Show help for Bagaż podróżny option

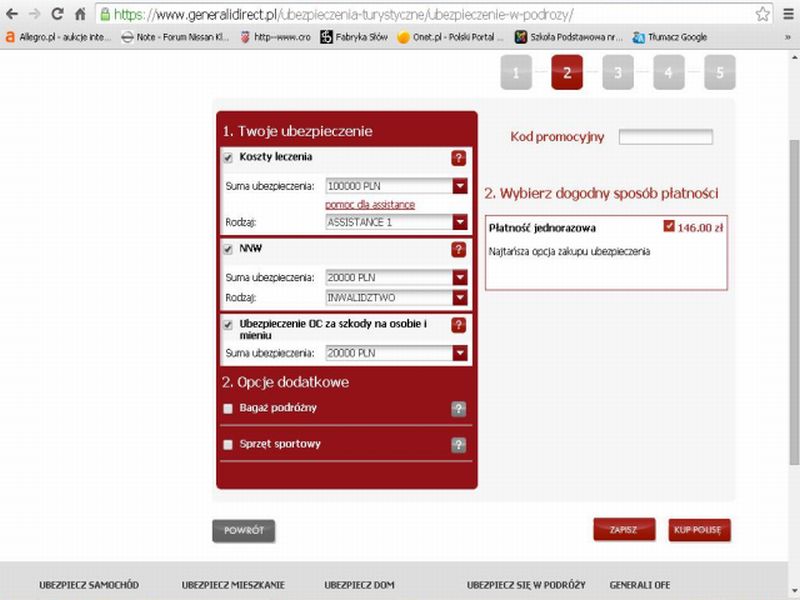pyautogui.click(x=459, y=409)
